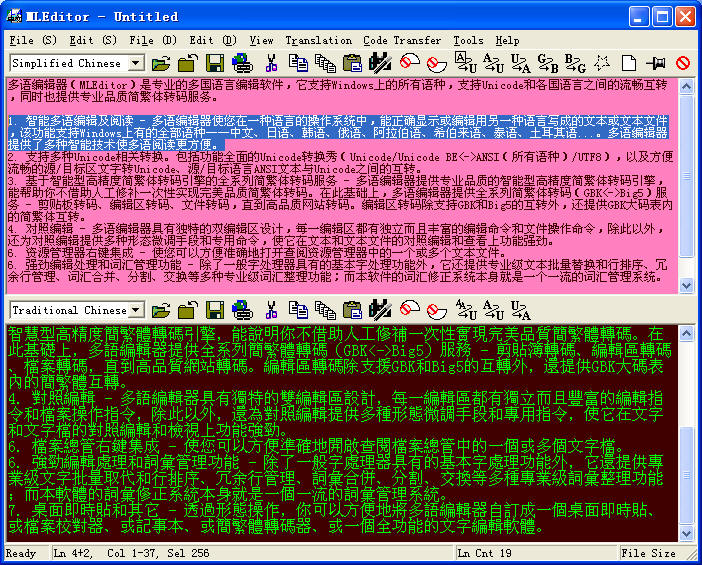Save destination text with lower floppy icon
This screenshot has width=702, height=565.
click(215, 310)
